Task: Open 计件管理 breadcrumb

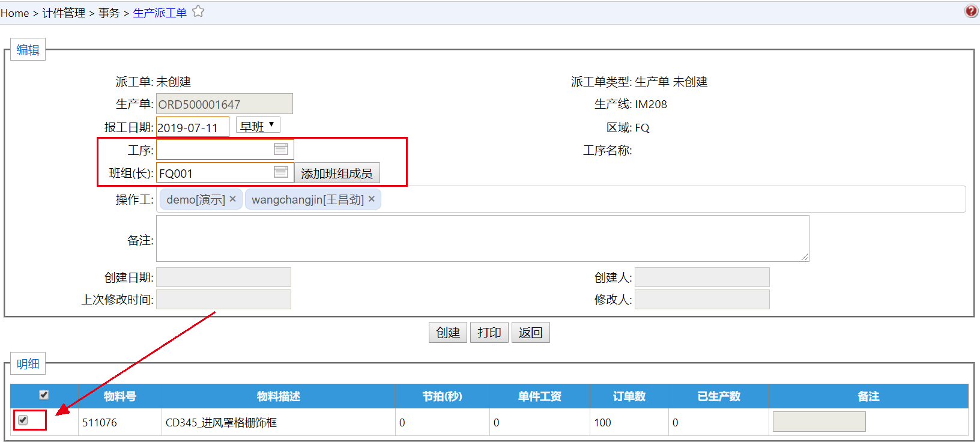Action: point(64,13)
